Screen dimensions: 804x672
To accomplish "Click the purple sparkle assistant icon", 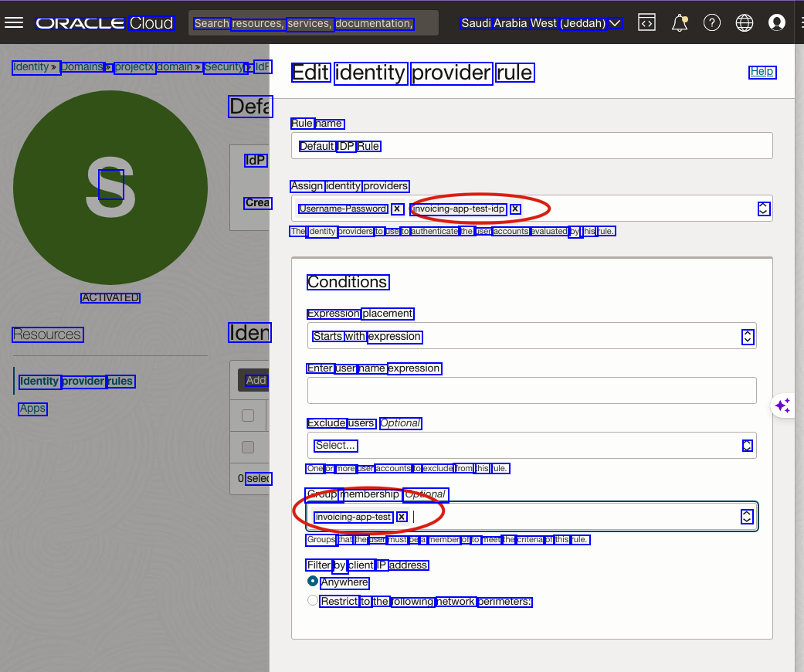I will [x=782, y=406].
